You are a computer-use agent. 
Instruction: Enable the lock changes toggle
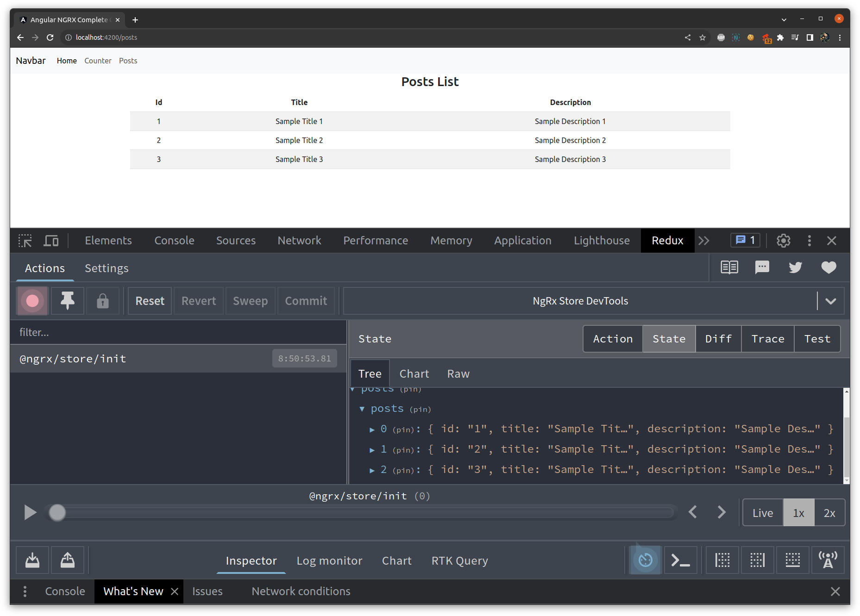point(103,301)
